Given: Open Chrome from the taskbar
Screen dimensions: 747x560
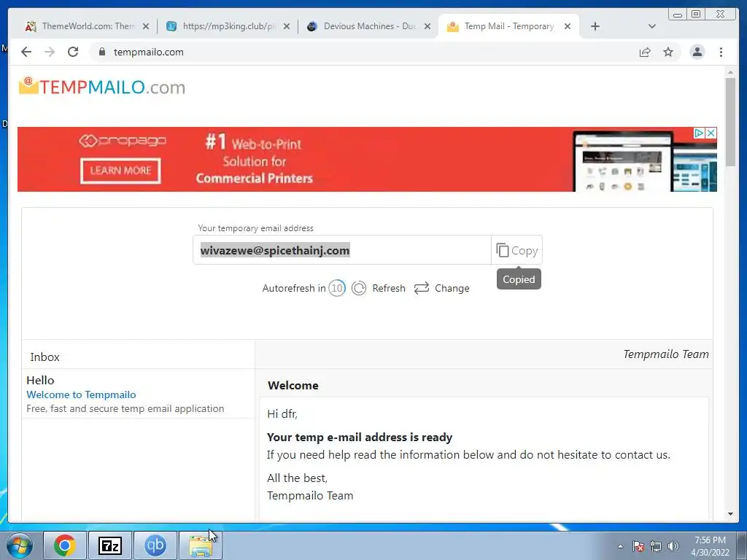Looking at the screenshot, I should [65, 545].
